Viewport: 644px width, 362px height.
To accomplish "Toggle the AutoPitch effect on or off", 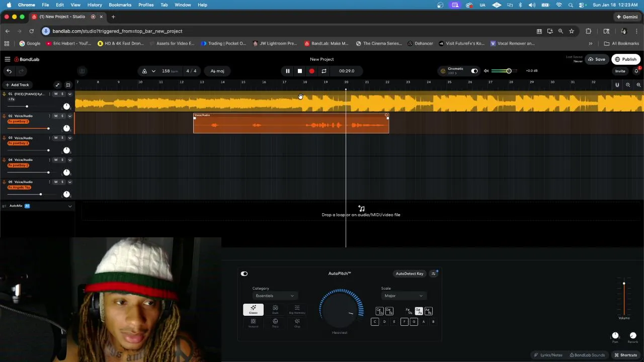I will coord(244,274).
